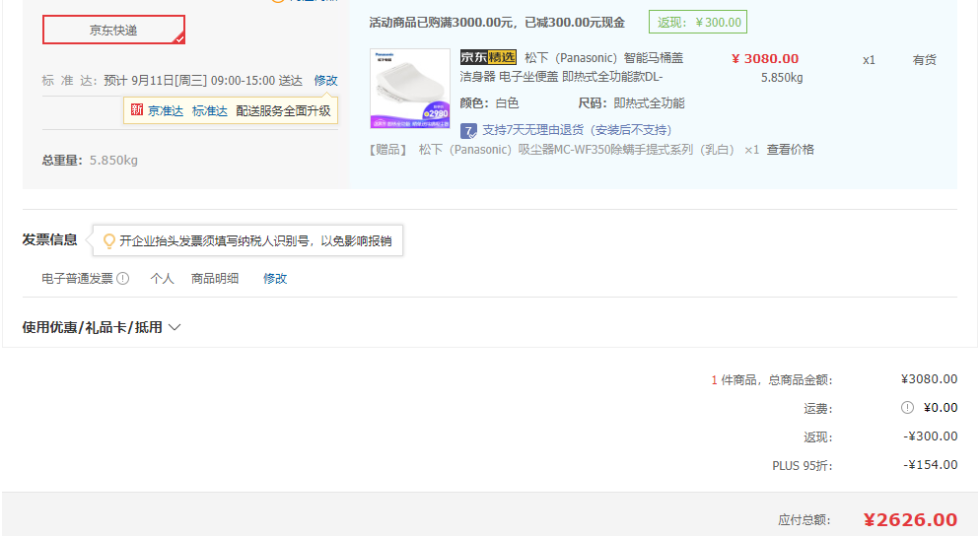The height and width of the screenshot is (536, 980).
Task: Click the 运费 ¥0.00 value
Action: (941, 408)
